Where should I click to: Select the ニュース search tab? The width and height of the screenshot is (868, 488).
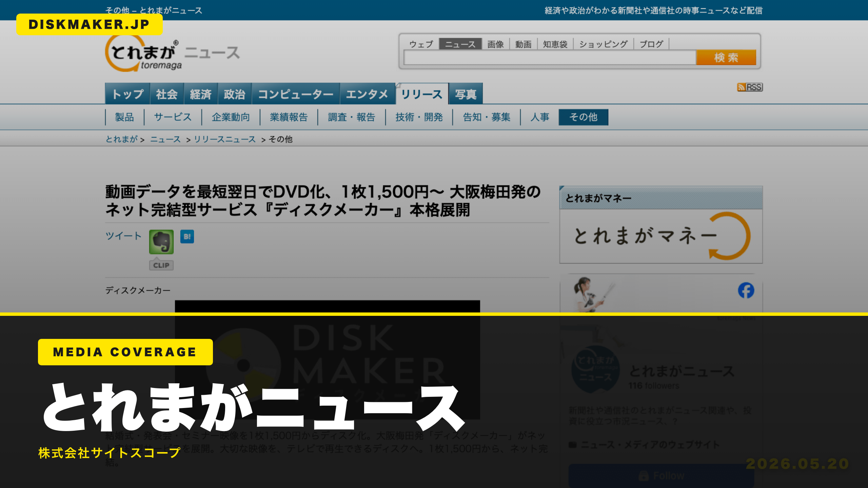[460, 44]
